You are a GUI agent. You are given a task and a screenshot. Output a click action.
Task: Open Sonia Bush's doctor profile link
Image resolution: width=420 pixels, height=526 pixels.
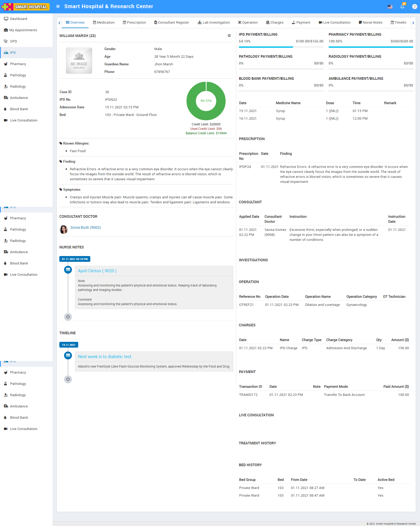click(85, 227)
